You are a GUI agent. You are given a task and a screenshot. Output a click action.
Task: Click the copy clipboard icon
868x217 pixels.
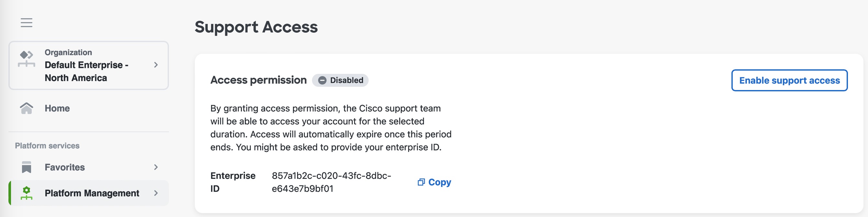421,182
